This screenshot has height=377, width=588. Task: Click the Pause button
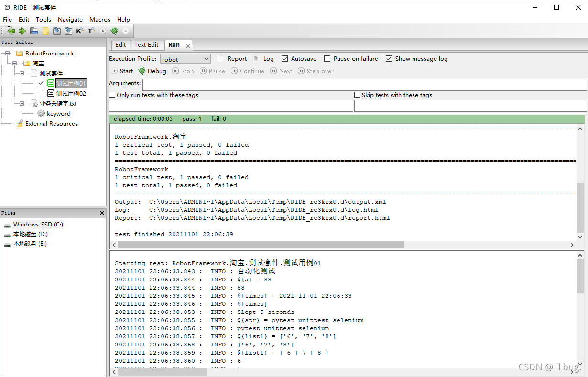pos(213,71)
